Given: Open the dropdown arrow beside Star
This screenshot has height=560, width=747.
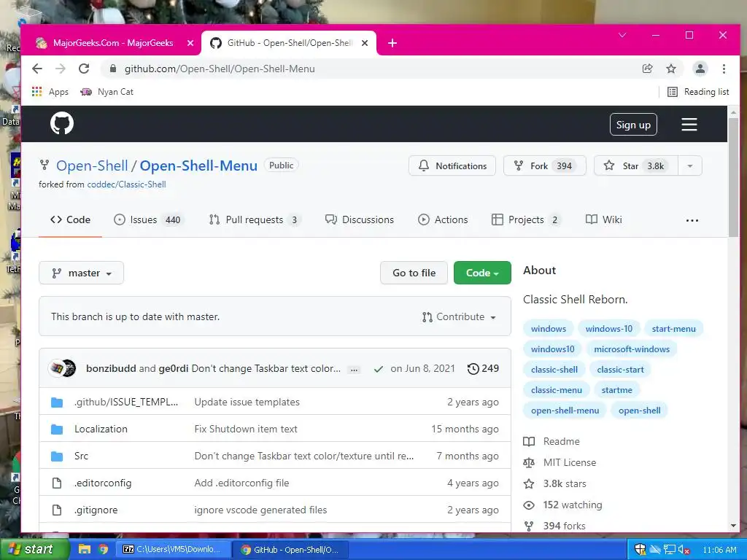Looking at the screenshot, I should point(689,166).
